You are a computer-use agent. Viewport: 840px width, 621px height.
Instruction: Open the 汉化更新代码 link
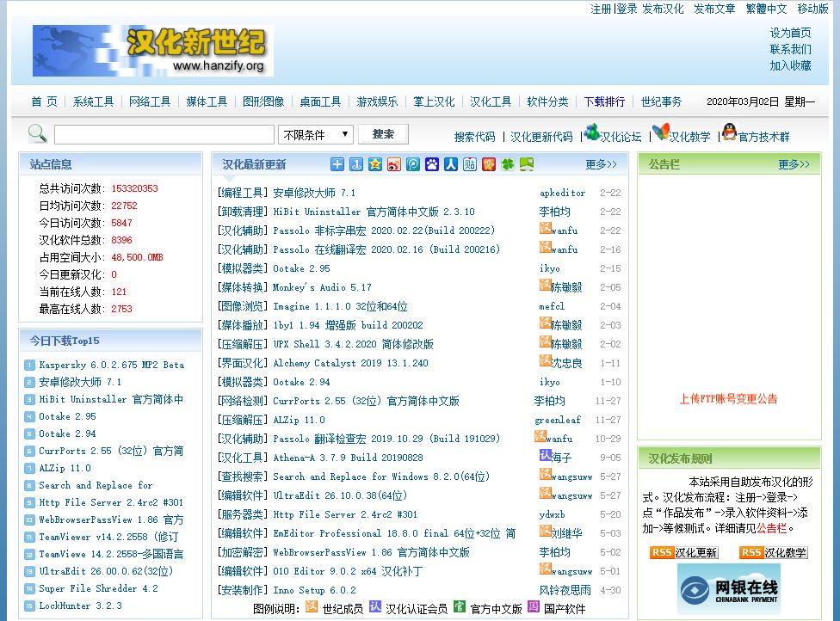[541, 137]
